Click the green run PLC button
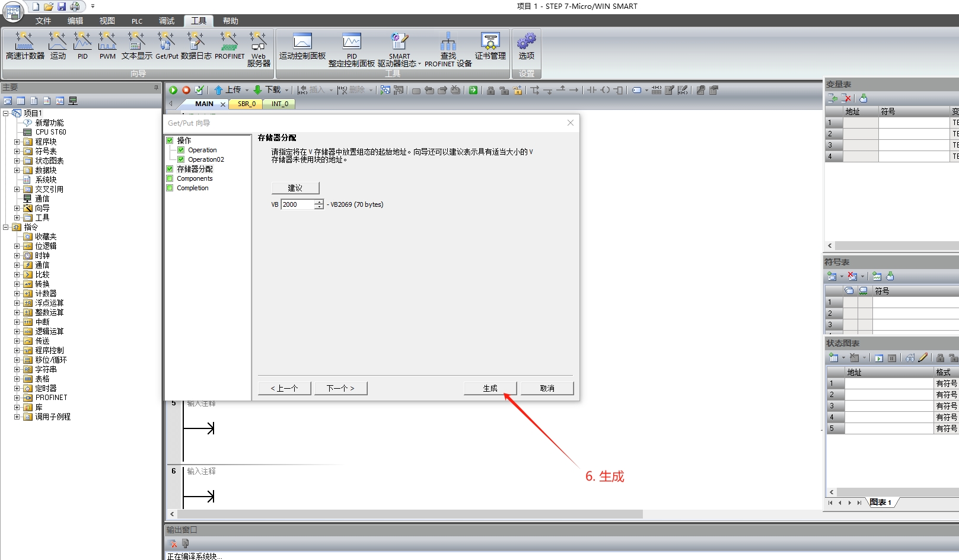This screenshot has width=959, height=560. 173,90
